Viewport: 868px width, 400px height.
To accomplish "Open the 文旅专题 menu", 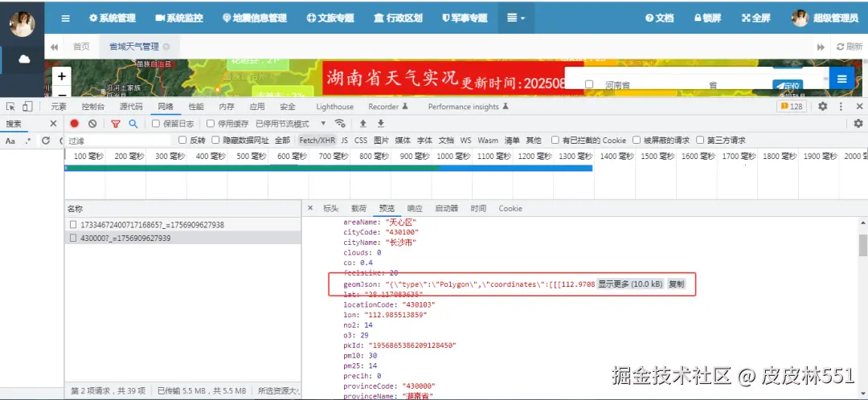I will (330, 18).
